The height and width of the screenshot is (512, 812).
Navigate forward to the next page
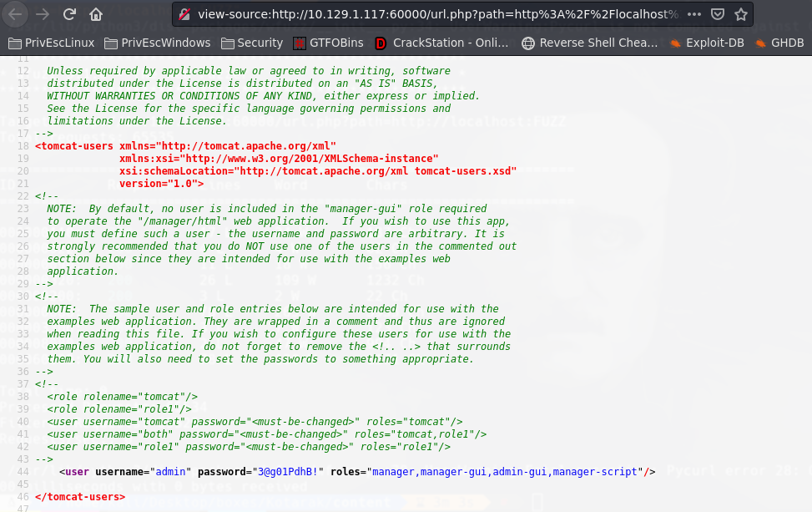tap(43, 14)
